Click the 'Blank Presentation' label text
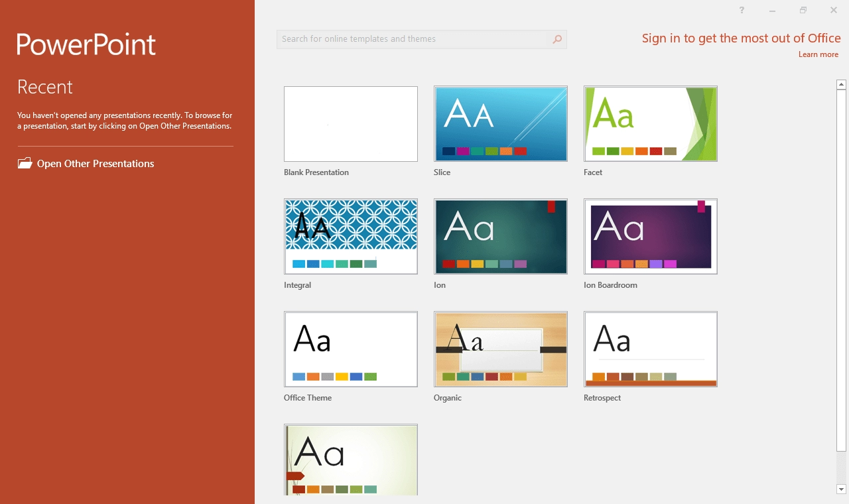The image size is (849, 504). pos(316,172)
